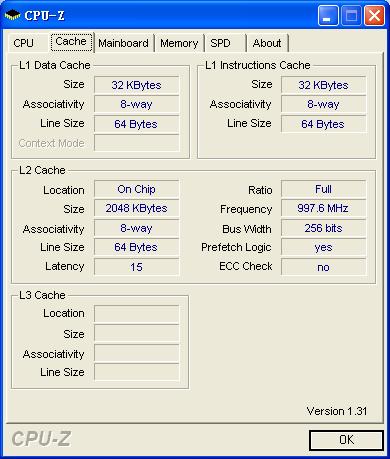Go to the About tab

coord(267,43)
